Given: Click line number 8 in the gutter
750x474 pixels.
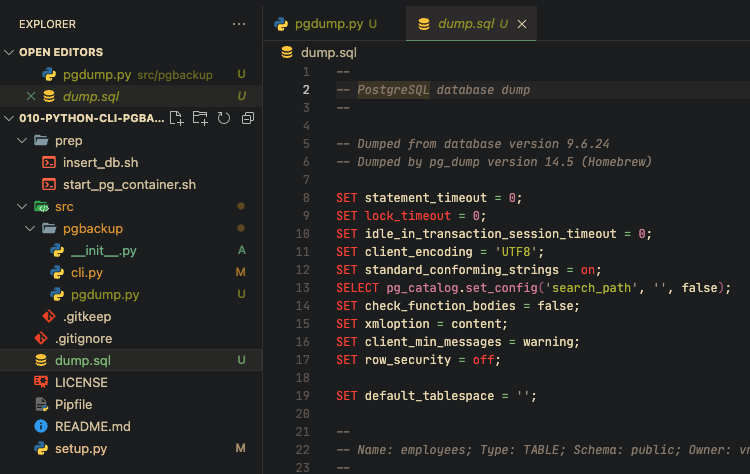Looking at the screenshot, I should [x=306, y=198].
